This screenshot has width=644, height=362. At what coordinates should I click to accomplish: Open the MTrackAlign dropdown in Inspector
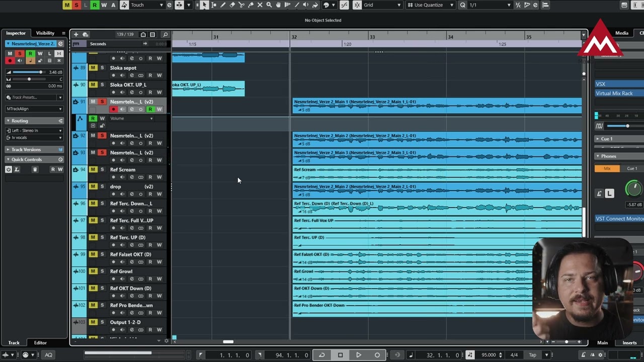coord(34,109)
